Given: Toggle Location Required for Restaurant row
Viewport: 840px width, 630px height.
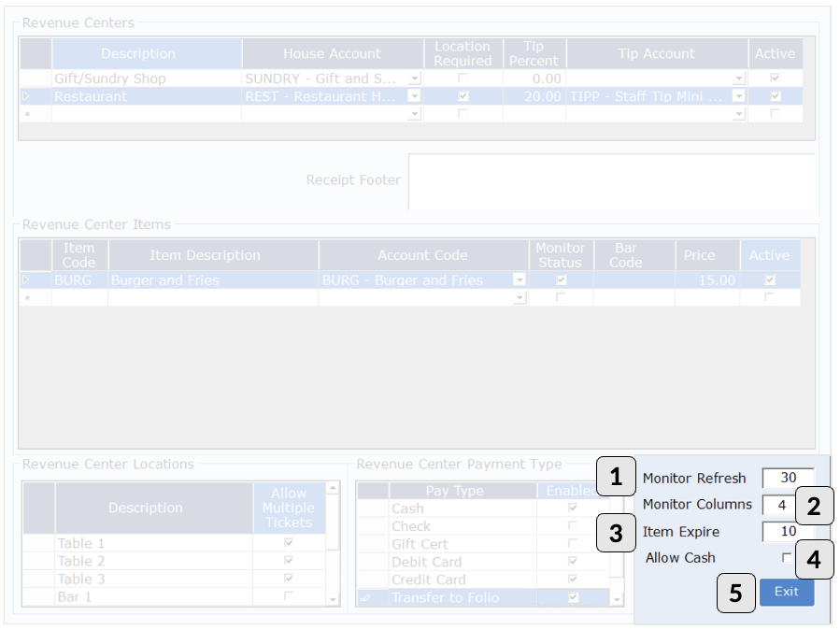Looking at the screenshot, I should (x=463, y=96).
